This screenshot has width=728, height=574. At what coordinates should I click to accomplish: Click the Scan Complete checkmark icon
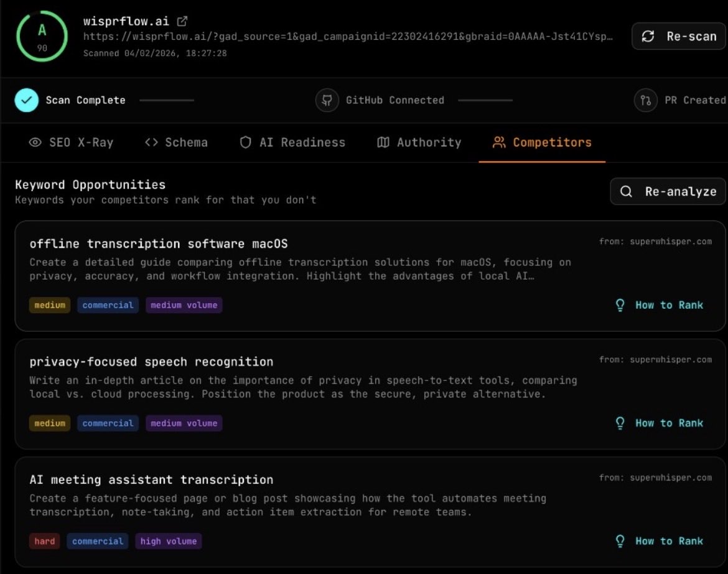point(27,100)
